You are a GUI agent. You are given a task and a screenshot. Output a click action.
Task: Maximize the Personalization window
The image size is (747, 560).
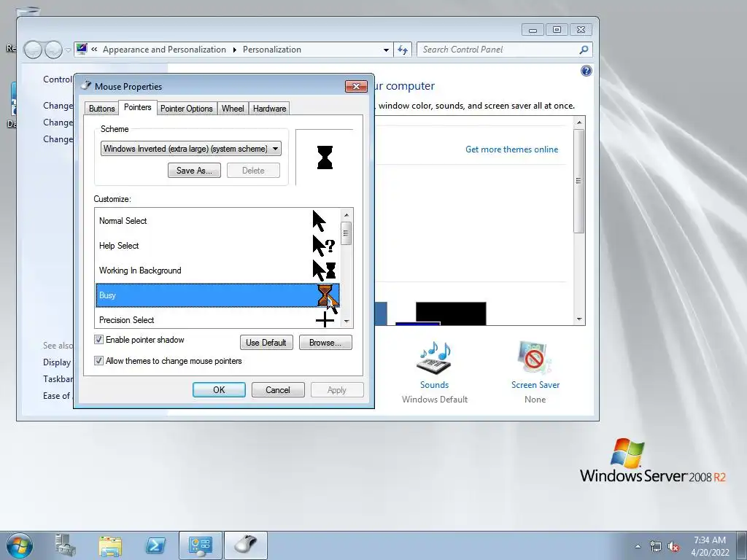(x=557, y=29)
